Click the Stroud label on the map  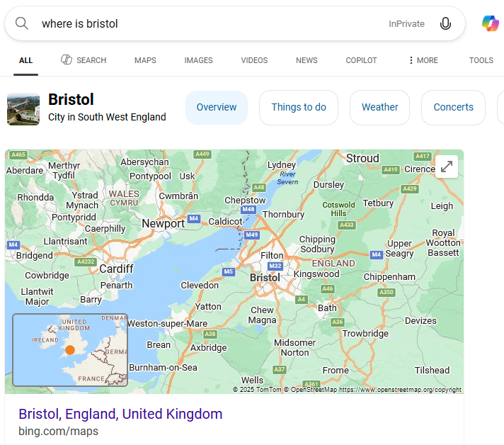pyautogui.click(x=362, y=158)
